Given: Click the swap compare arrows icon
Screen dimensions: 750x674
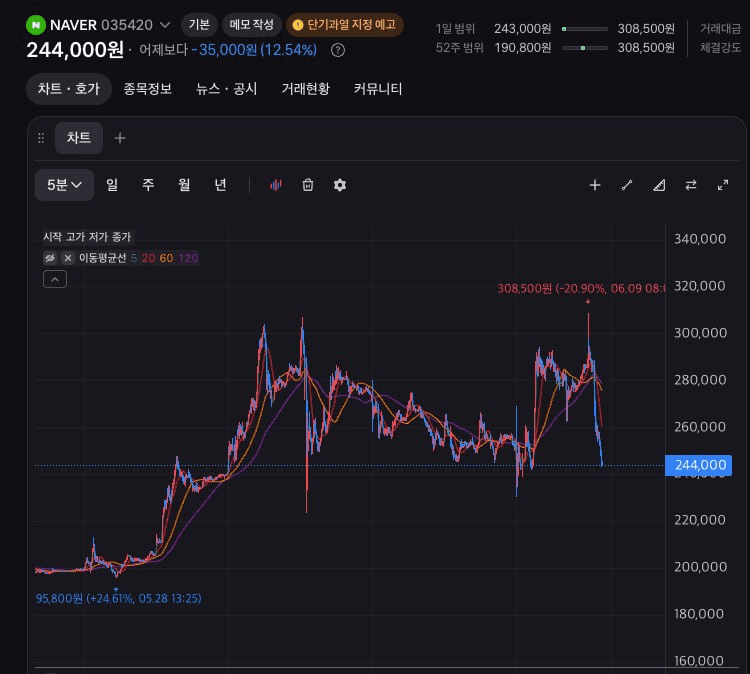Looking at the screenshot, I should coord(691,185).
